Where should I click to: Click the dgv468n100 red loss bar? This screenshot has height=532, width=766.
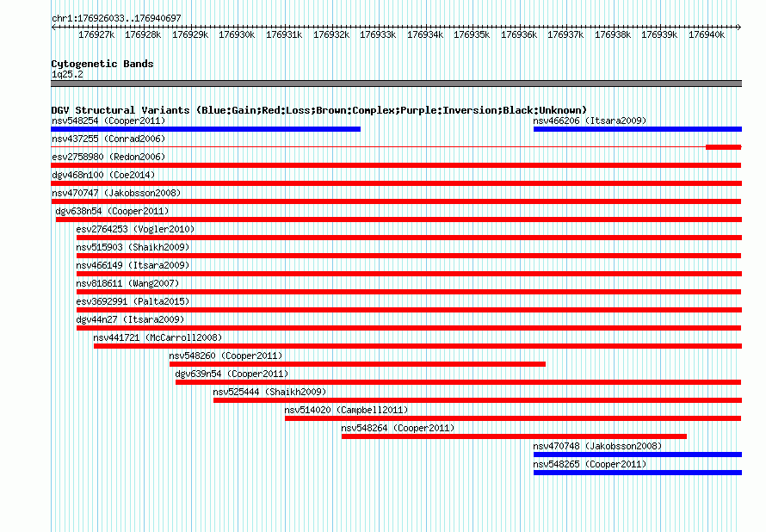click(396, 183)
